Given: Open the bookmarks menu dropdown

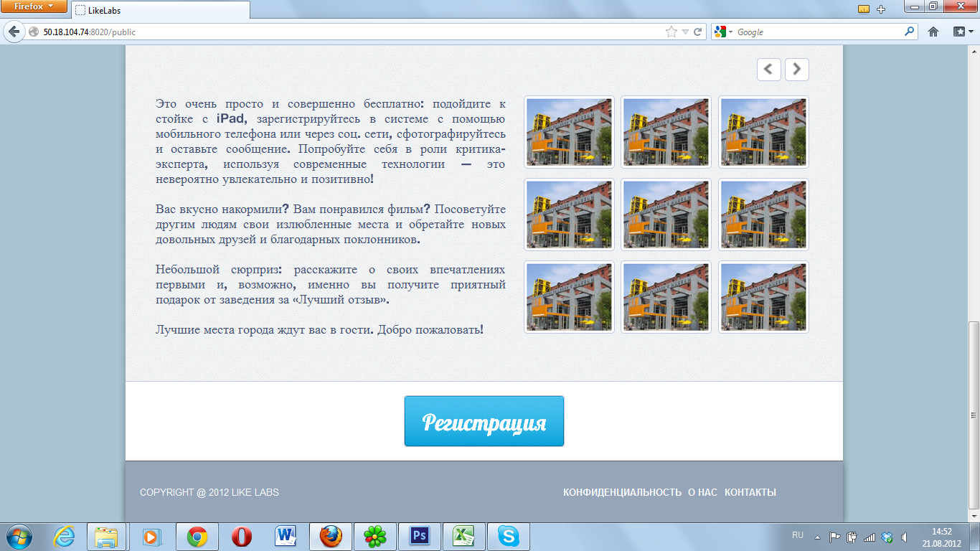Looking at the screenshot, I should (x=961, y=32).
